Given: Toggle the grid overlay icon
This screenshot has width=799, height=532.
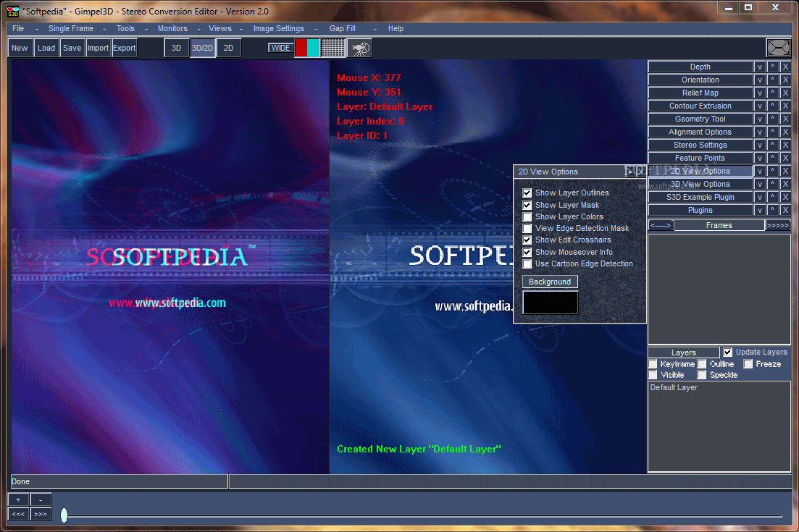Looking at the screenshot, I should point(332,48).
